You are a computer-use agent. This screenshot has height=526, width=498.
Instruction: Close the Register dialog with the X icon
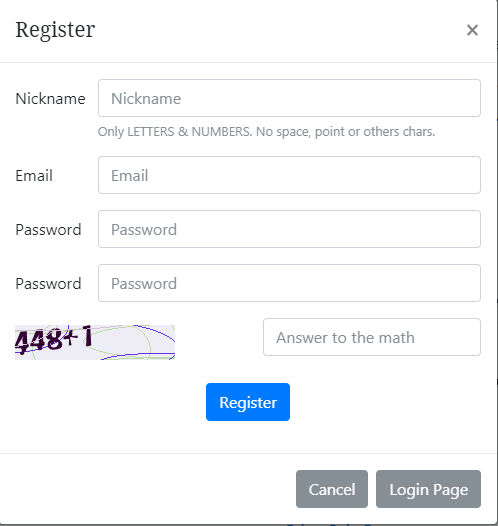[x=472, y=30]
